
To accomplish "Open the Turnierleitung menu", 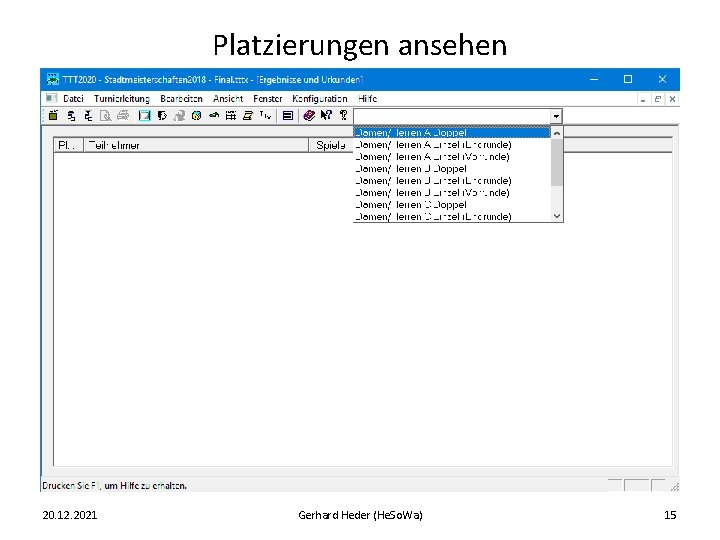I will tap(122, 99).
